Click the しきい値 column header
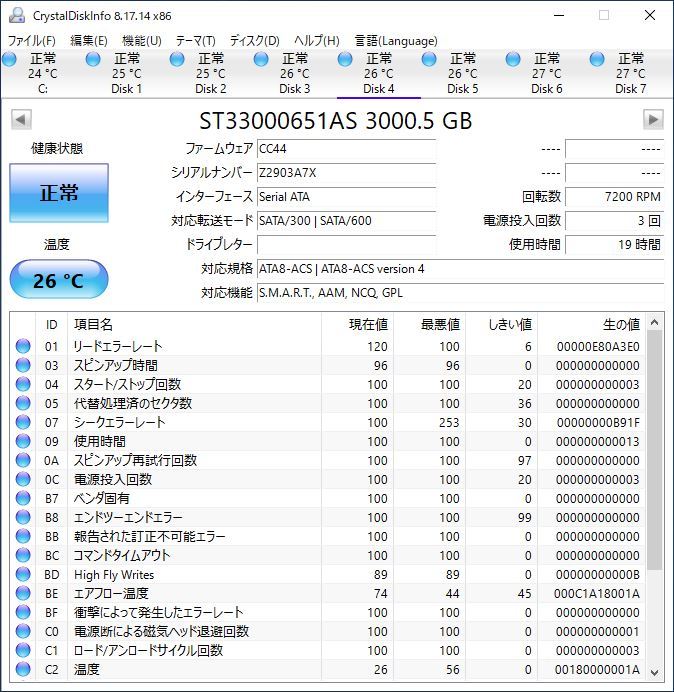The height and width of the screenshot is (692, 674). click(501, 324)
